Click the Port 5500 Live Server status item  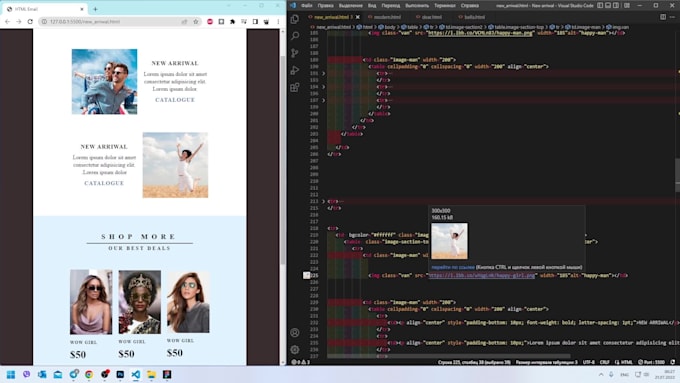coord(651,362)
